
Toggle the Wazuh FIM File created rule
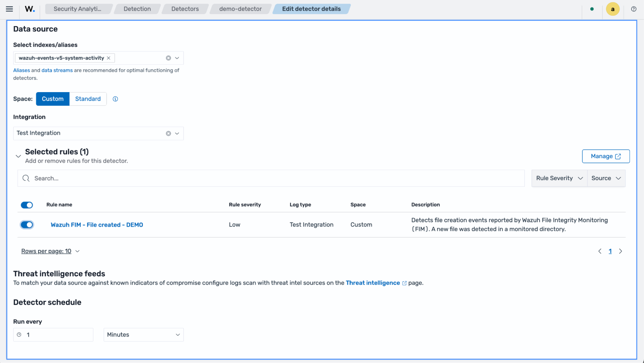coord(27,224)
